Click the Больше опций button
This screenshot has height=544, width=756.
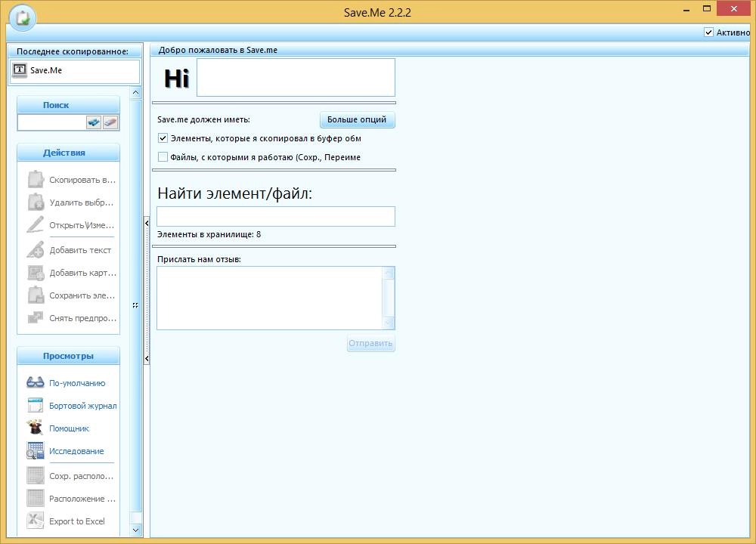click(x=357, y=119)
